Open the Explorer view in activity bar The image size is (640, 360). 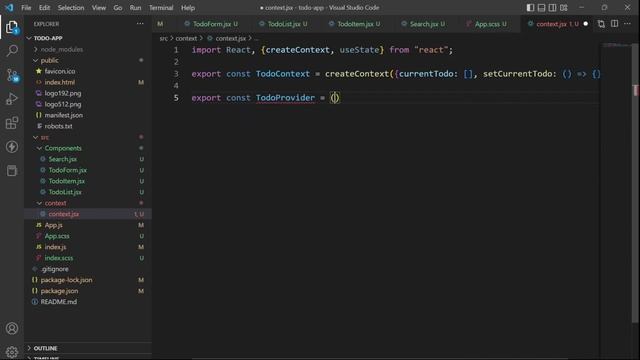pos(12,27)
